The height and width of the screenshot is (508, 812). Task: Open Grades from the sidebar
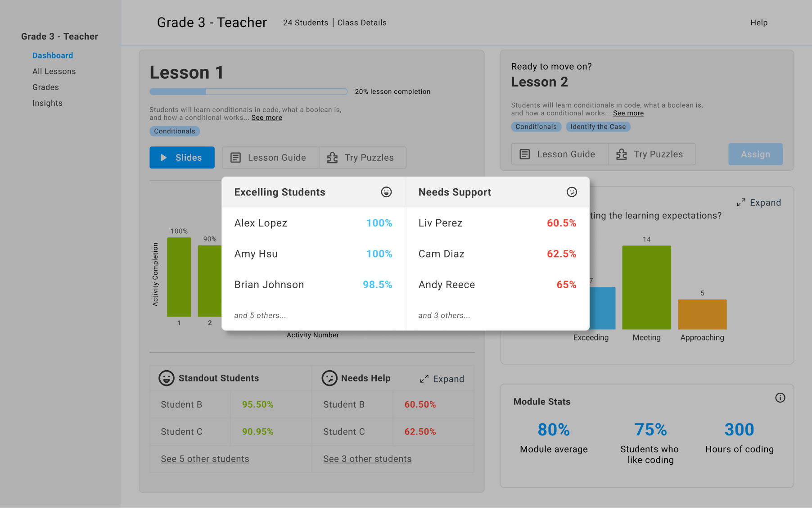(45, 87)
